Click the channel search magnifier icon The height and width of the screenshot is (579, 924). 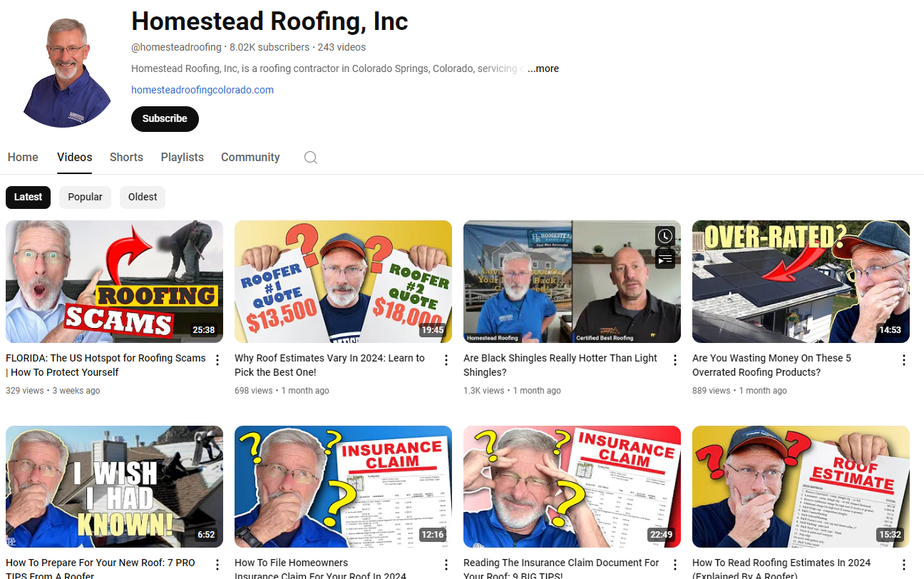click(x=311, y=158)
